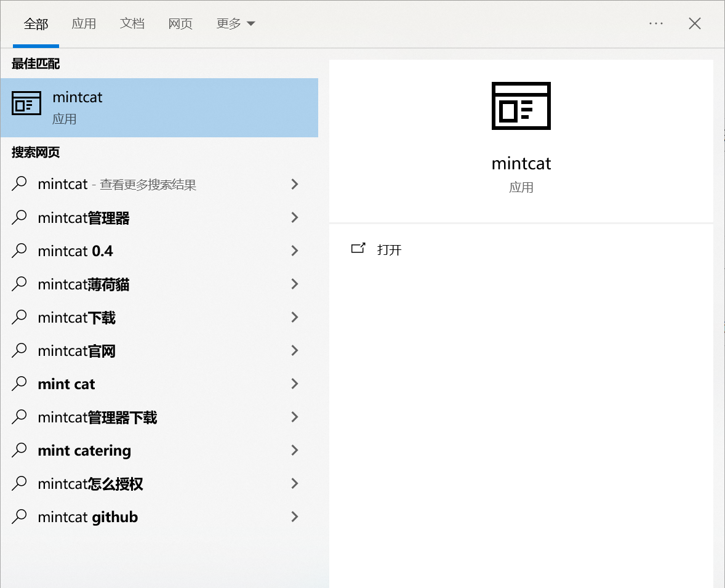Switch to the 应用 tab
The height and width of the screenshot is (588, 725).
pyautogui.click(x=84, y=23)
